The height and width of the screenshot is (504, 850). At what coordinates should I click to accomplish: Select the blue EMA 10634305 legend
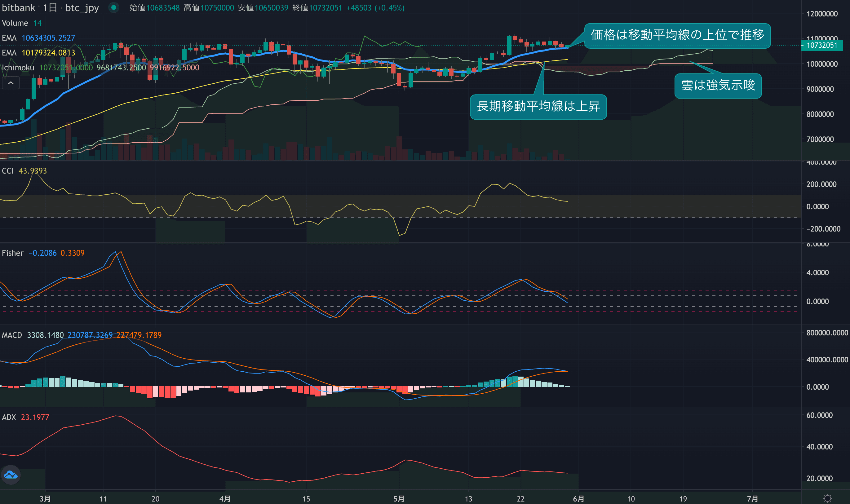pyautogui.click(x=9, y=38)
